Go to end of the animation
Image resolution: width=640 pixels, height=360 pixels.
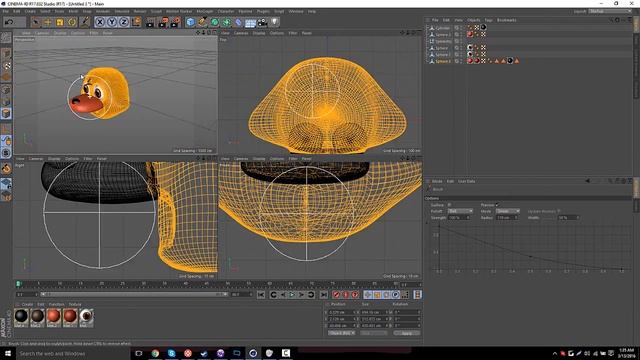point(324,295)
